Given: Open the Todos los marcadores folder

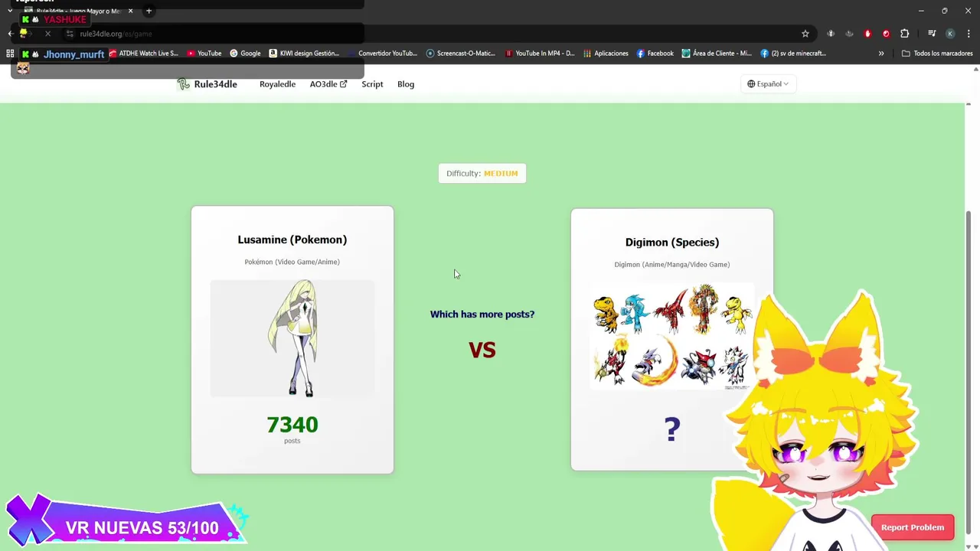Looking at the screenshot, I should [x=937, y=54].
